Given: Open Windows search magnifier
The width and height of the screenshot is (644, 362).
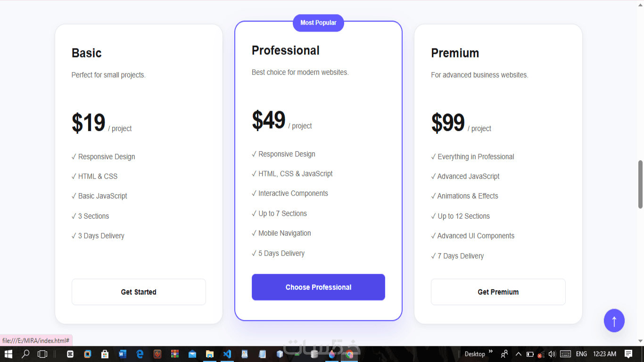Looking at the screenshot, I should click(25, 354).
